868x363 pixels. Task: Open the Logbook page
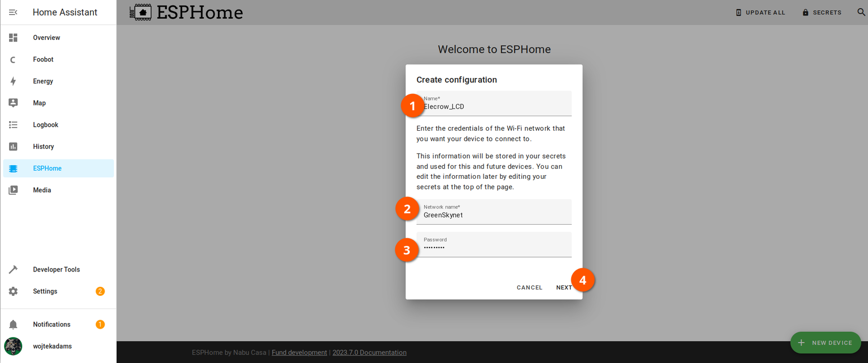click(x=59, y=125)
